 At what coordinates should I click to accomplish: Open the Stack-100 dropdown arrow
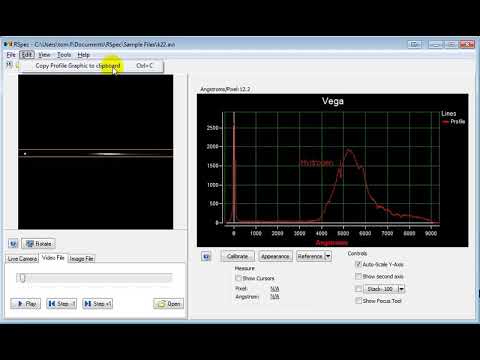(x=402, y=289)
